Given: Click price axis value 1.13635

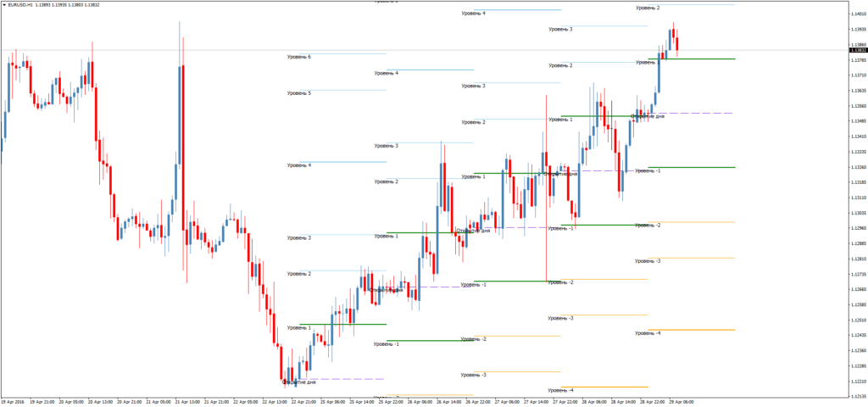Looking at the screenshot, I should coord(859,90).
